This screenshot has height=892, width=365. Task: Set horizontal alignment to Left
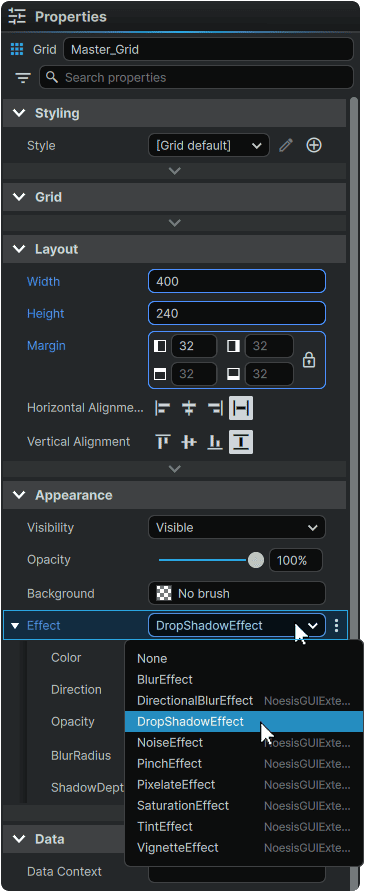pyautogui.click(x=163, y=408)
